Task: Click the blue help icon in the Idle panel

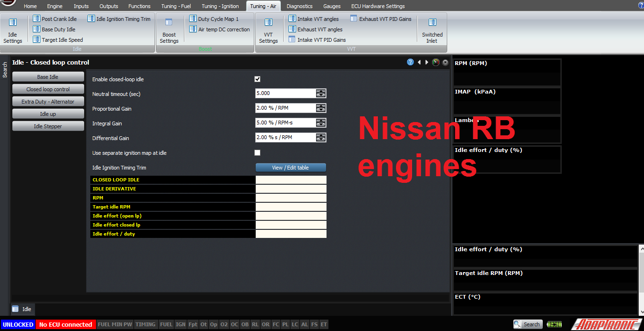Action: tap(410, 62)
